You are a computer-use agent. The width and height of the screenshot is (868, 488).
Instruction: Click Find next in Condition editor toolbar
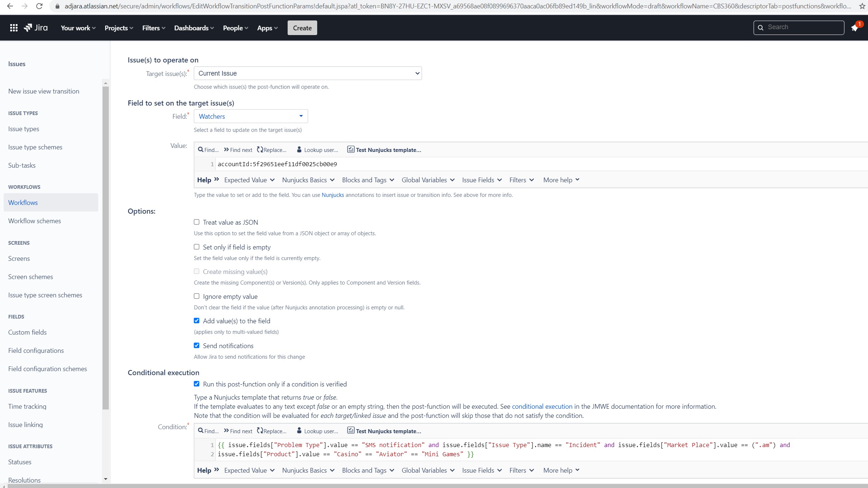(238, 431)
